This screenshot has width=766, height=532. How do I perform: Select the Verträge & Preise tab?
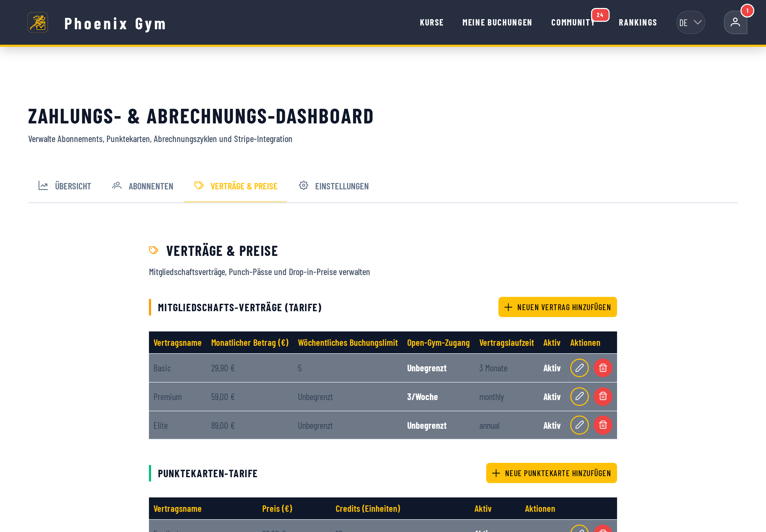click(x=235, y=186)
